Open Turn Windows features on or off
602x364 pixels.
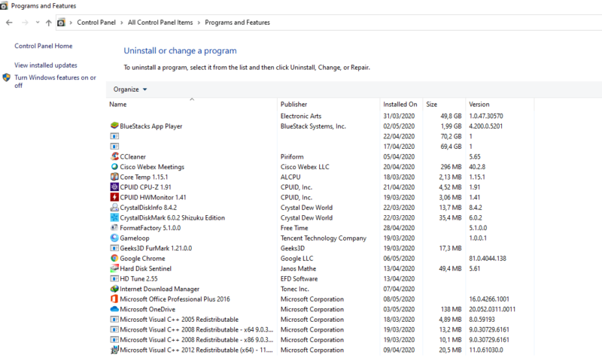pyautogui.click(x=55, y=81)
